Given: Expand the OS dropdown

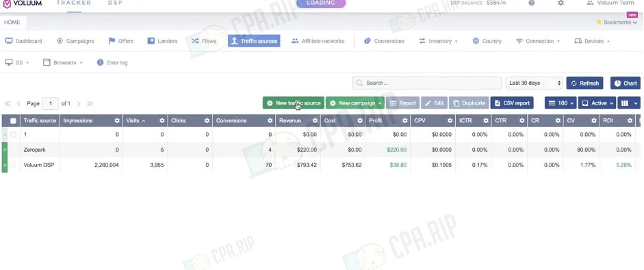Looking at the screenshot, I should [x=17, y=63].
